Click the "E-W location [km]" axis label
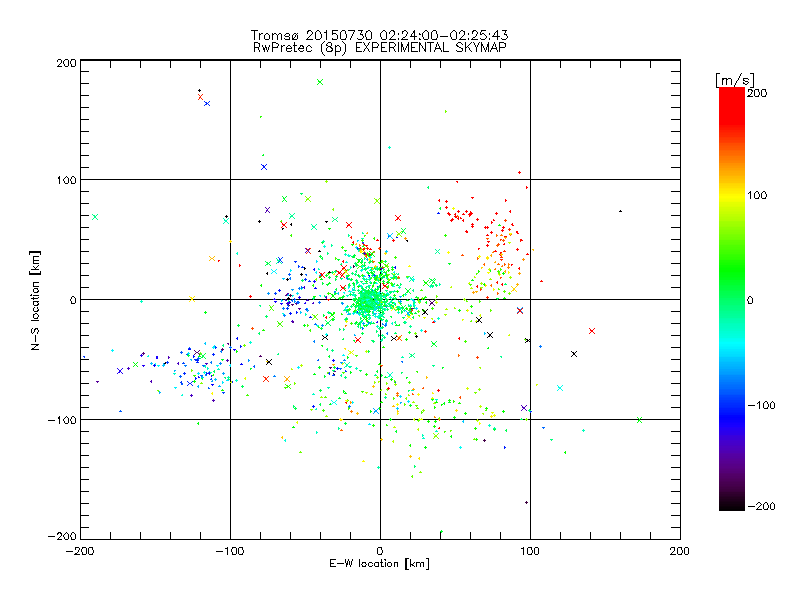This screenshot has width=800, height=600. [x=379, y=563]
